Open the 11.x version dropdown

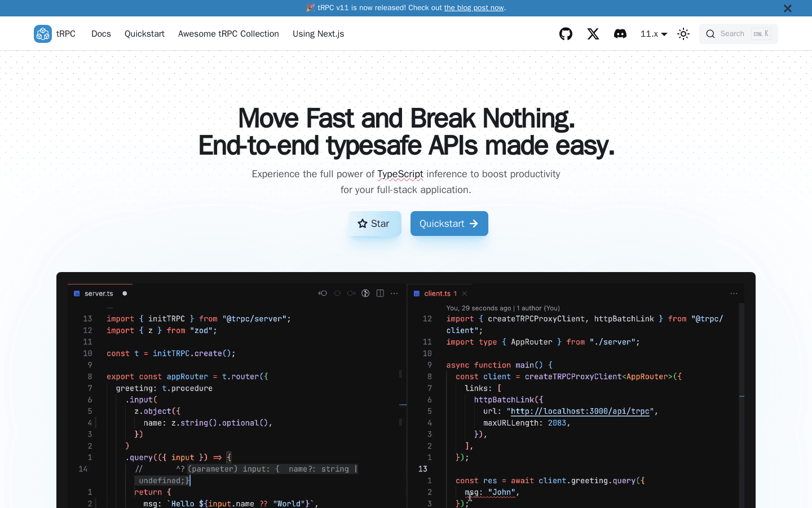[x=652, y=34]
